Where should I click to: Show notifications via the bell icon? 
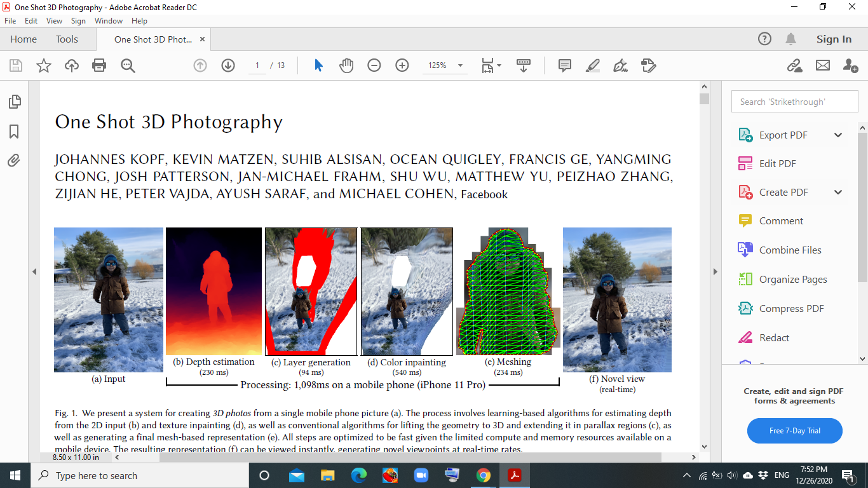791,39
